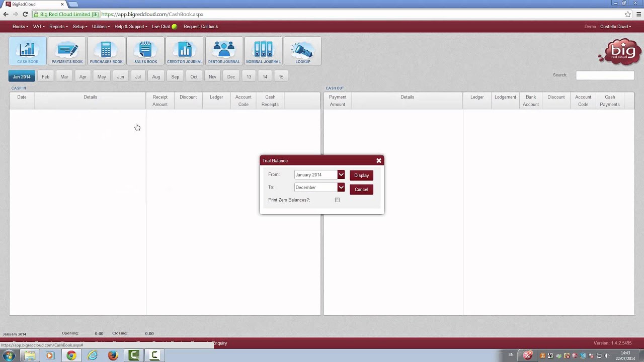The width and height of the screenshot is (644, 362).
Task: Click the Demo label in header
Action: (x=590, y=27)
